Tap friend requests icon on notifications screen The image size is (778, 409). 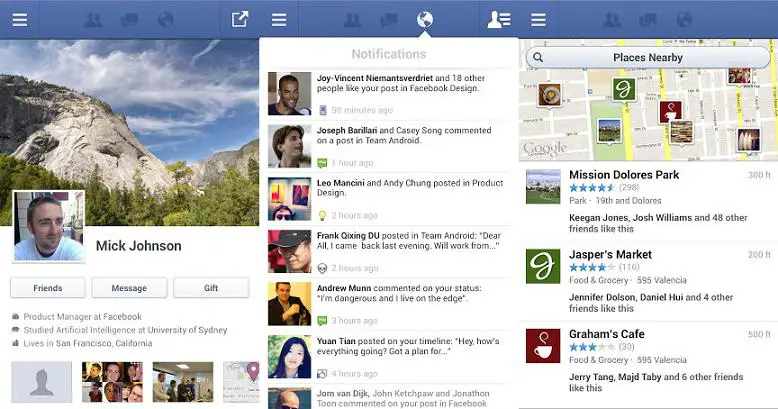(352, 20)
